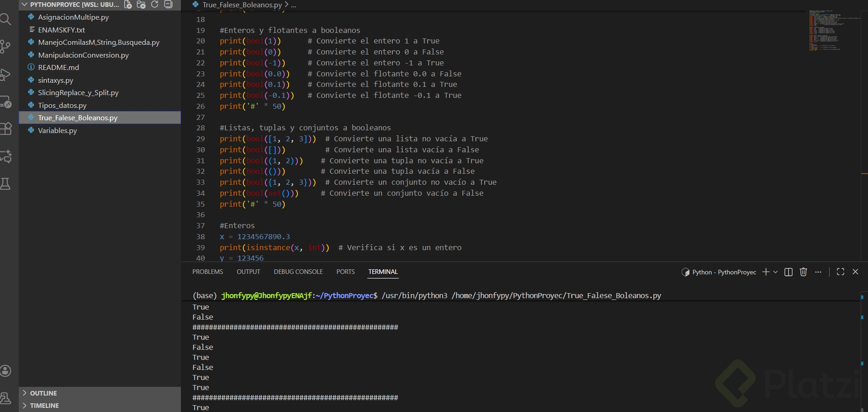Open the Testing flask view
868x412 pixels.
5,184
